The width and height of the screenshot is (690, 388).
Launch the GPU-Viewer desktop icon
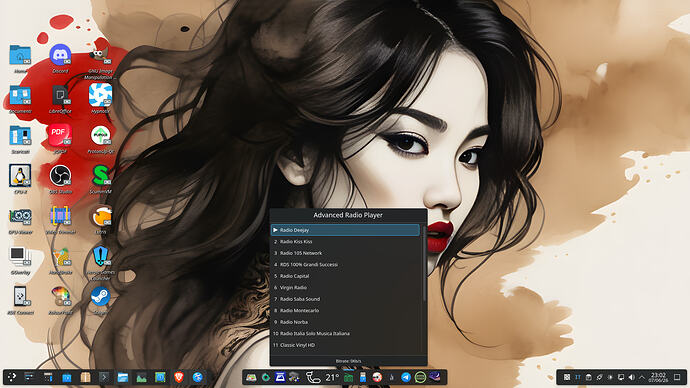[x=20, y=216]
